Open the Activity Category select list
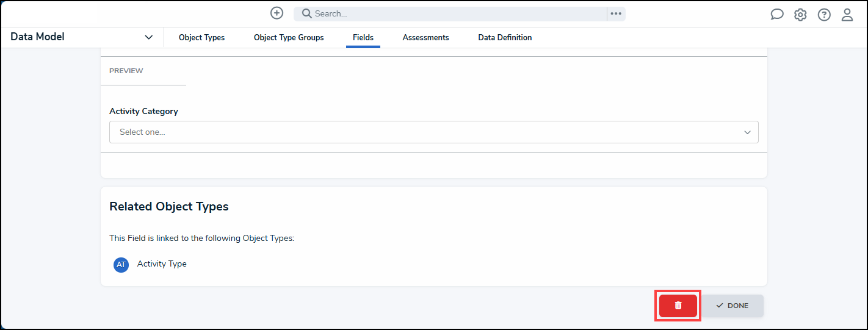Image resolution: width=868 pixels, height=330 pixels. click(x=433, y=132)
